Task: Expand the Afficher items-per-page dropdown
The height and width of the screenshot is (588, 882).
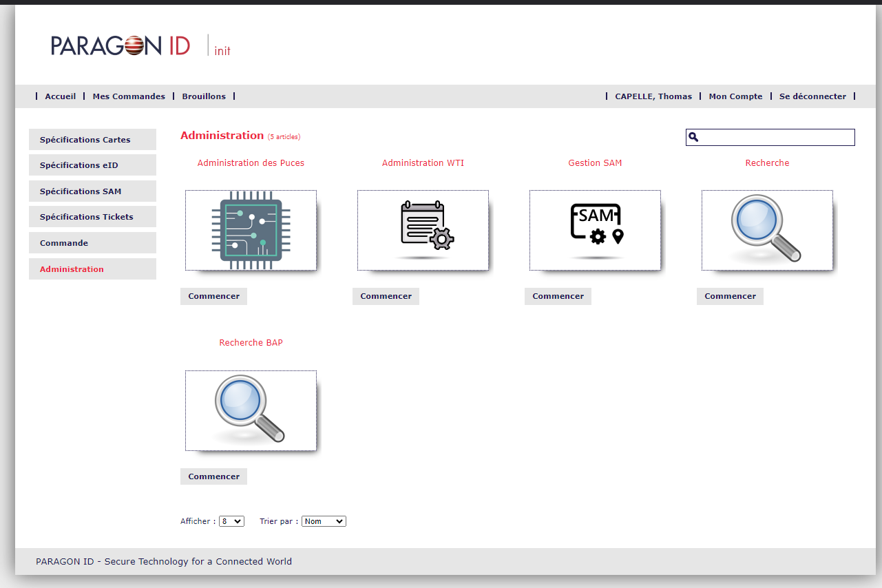Action: [x=231, y=521]
